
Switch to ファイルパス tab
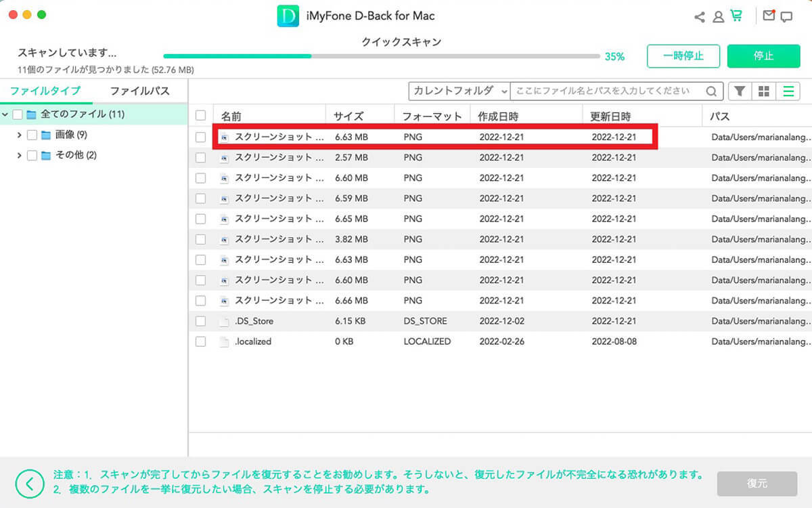(x=140, y=91)
